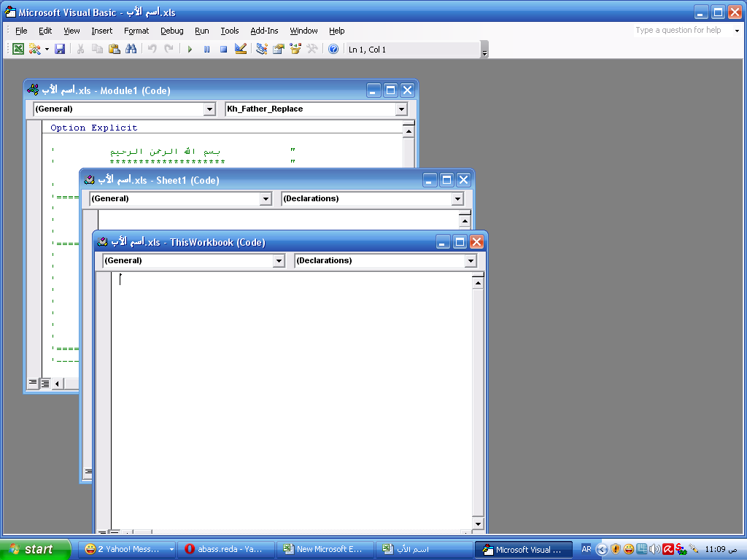
Task: Open the Format menu
Action: coord(136,31)
